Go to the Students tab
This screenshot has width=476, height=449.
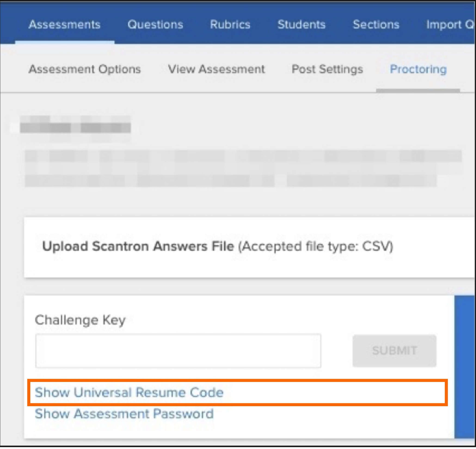click(x=301, y=25)
